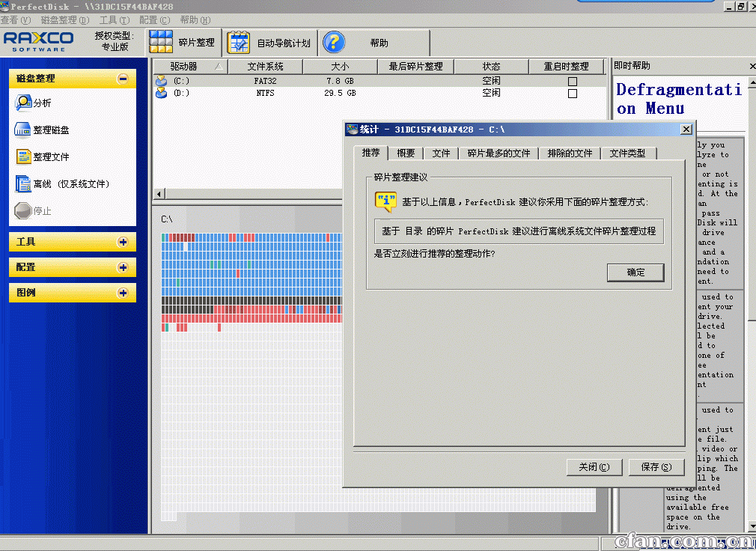Click the 文件系统 column header
This screenshot has width=756, height=551.
tap(265, 67)
